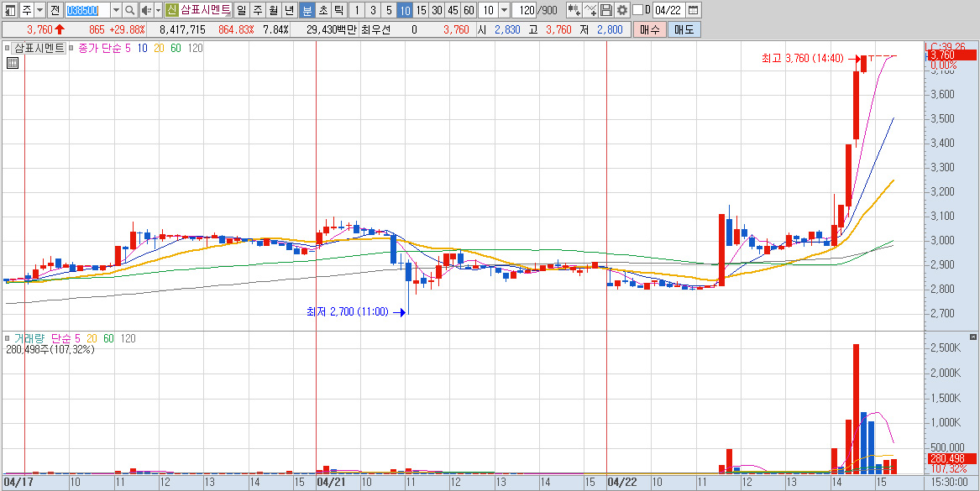Click the 전 button
The width and height of the screenshot is (980, 491).
(55, 10)
